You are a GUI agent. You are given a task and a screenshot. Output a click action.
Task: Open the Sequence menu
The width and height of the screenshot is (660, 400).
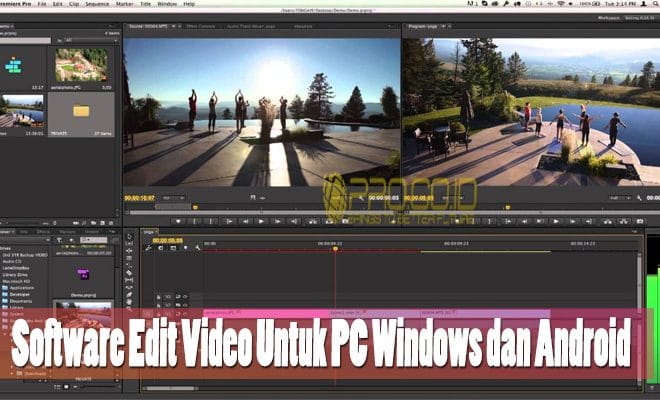click(97, 4)
